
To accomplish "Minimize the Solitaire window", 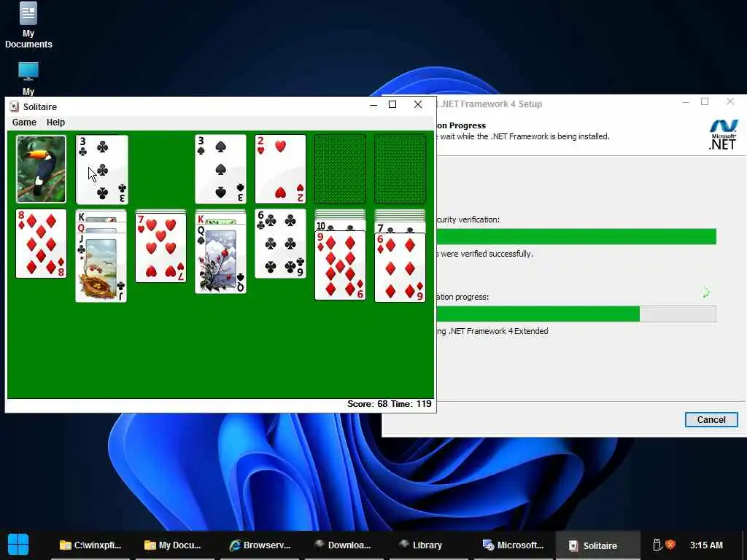I will pos(373,105).
